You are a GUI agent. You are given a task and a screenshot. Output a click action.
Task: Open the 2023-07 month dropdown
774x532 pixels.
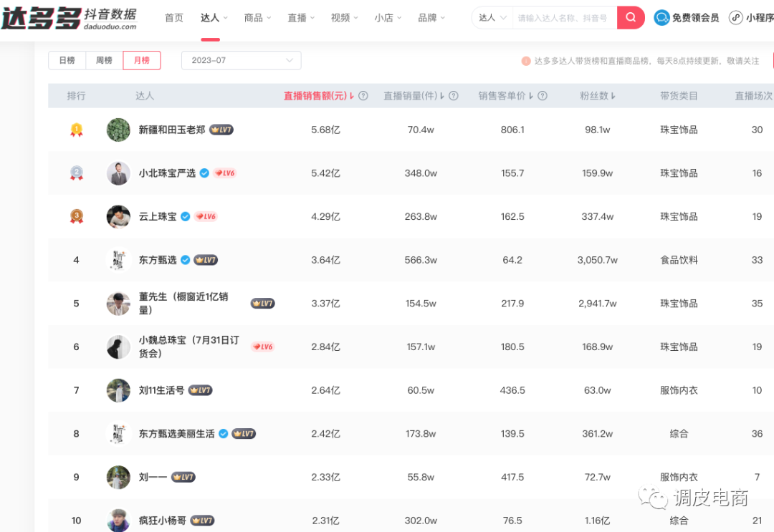[x=241, y=60]
